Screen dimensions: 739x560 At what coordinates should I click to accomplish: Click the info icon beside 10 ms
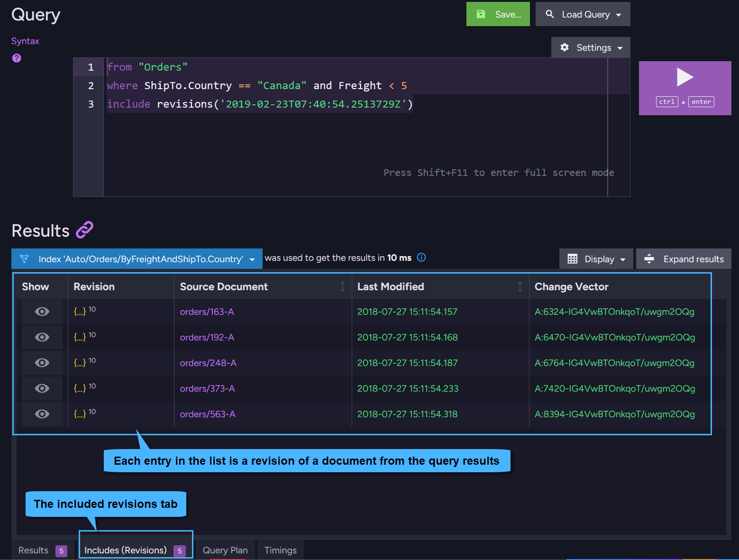421,257
